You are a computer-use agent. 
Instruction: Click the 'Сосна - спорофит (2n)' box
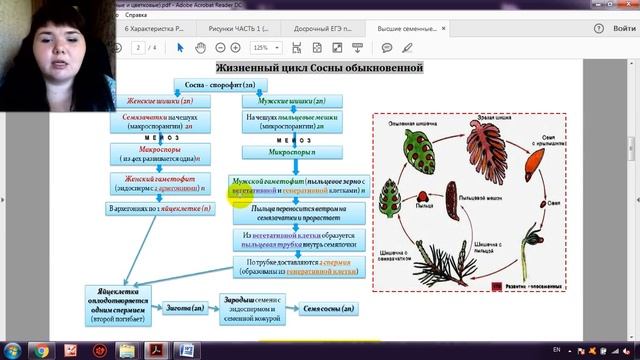pos(220,85)
